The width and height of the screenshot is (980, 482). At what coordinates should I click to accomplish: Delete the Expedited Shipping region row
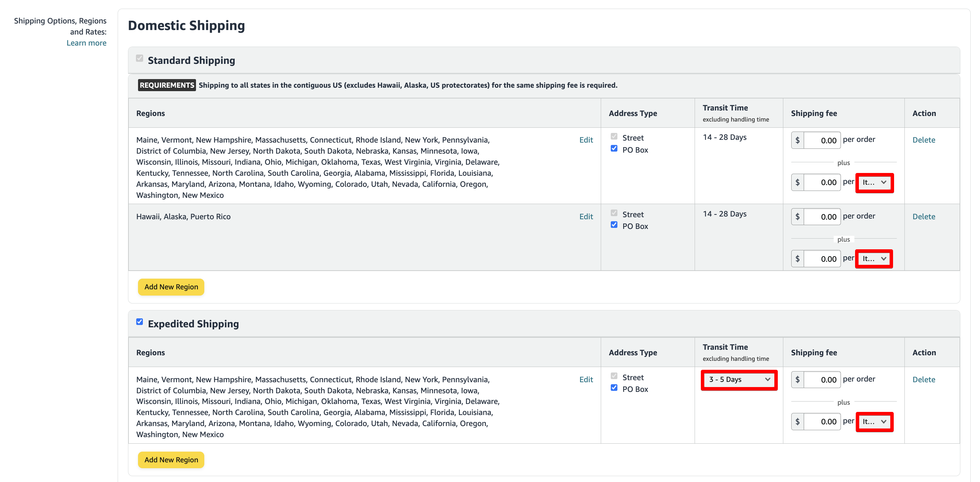[x=924, y=379]
